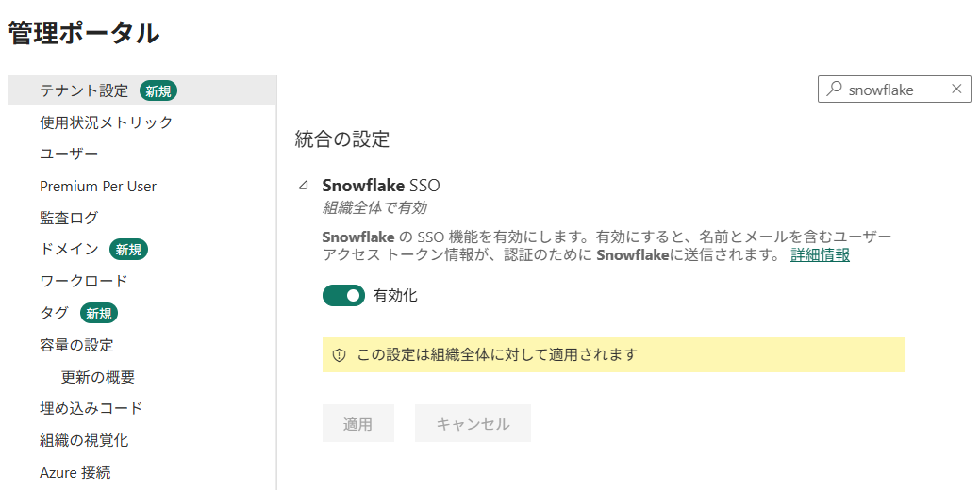The width and height of the screenshot is (980, 490).
Task: Disable the Snowflake SSO 有効化 toggle
Action: (x=343, y=295)
